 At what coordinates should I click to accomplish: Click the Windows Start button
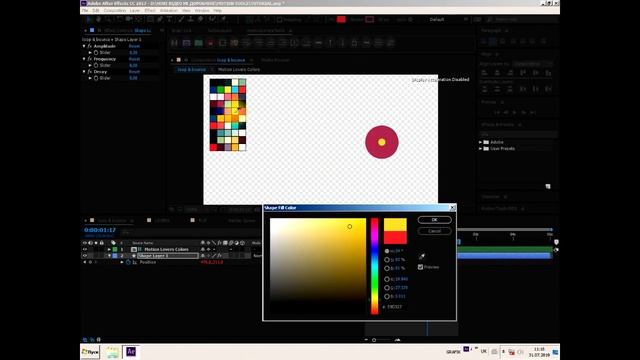pyautogui.click(x=91, y=352)
